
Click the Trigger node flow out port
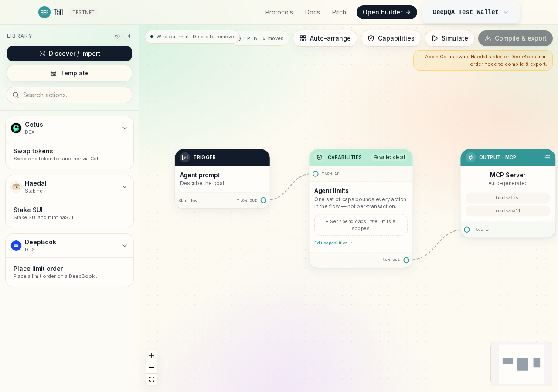click(x=263, y=200)
